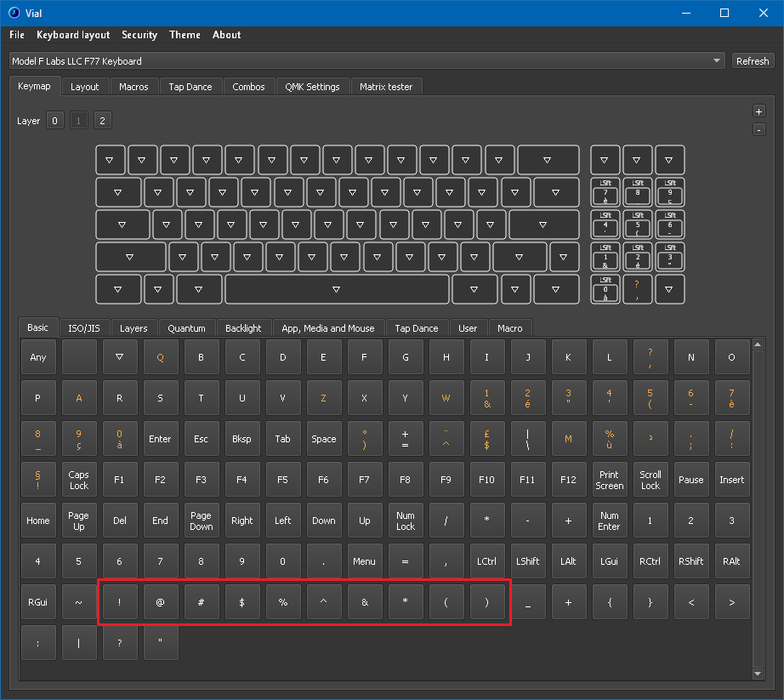Select the Scroll Lock keycode
The height and width of the screenshot is (700, 784).
tap(650, 479)
